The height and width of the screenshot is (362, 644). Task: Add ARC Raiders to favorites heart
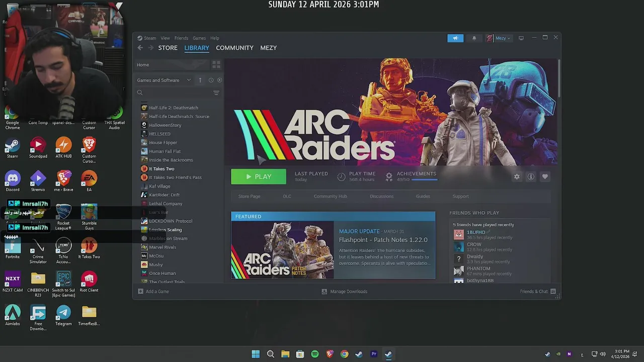[545, 176]
